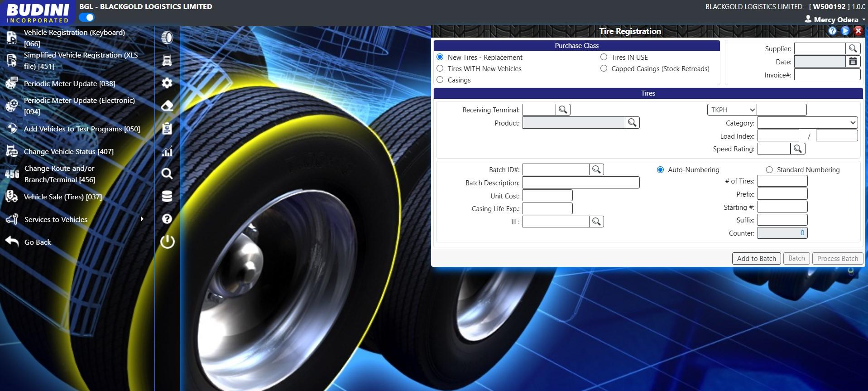Click the Starting # input field
The image size is (868, 391).
click(x=782, y=207)
